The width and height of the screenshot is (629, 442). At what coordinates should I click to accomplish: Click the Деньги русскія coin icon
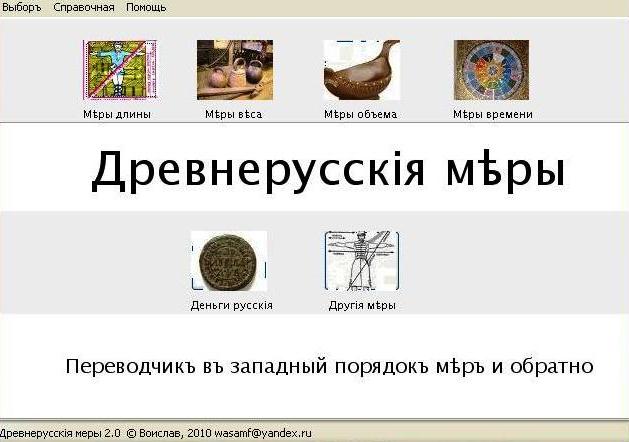click(229, 261)
